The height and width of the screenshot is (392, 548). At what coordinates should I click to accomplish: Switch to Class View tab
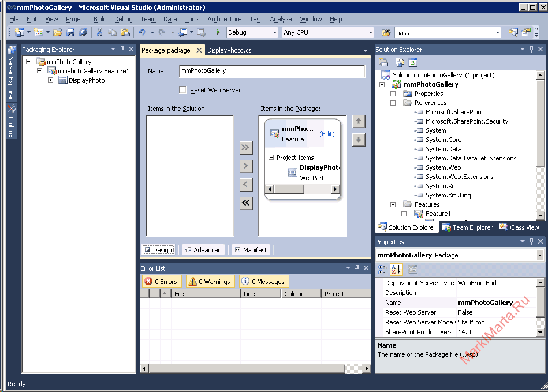[x=519, y=227]
